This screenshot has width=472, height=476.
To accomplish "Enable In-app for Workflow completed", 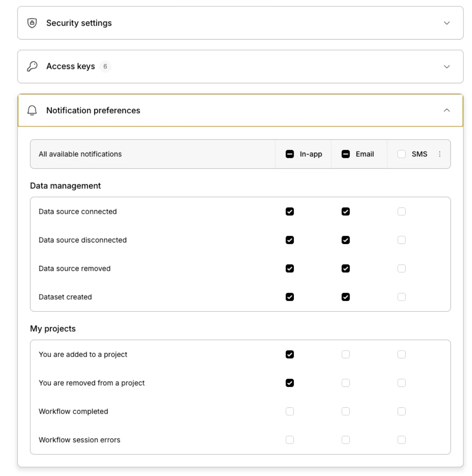I will click(x=290, y=411).
